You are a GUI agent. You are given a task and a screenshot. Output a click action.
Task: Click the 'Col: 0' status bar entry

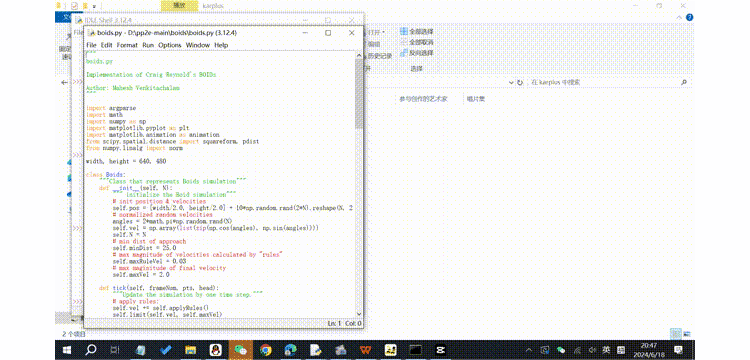[353, 324]
